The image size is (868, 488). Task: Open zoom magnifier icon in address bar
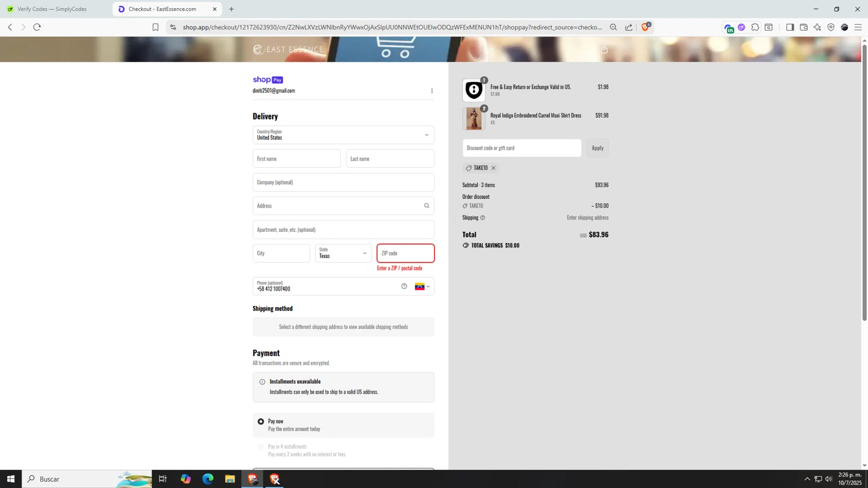[613, 27]
